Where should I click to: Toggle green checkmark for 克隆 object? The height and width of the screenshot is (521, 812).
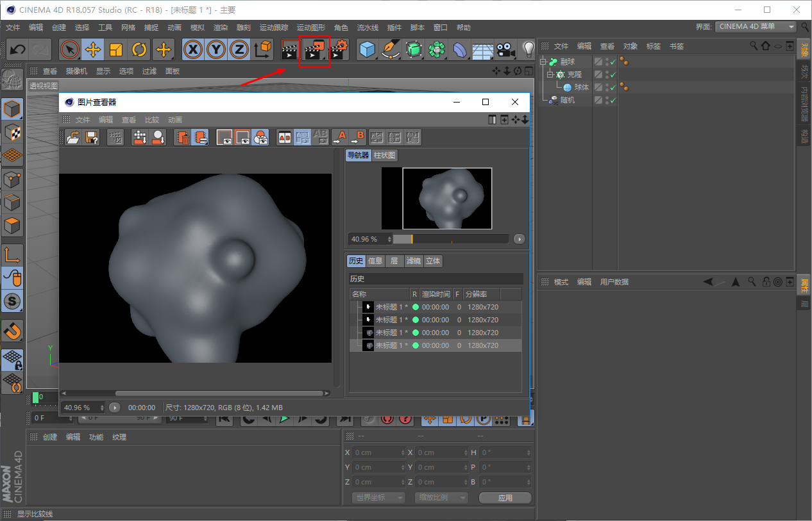[x=613, y=75]
